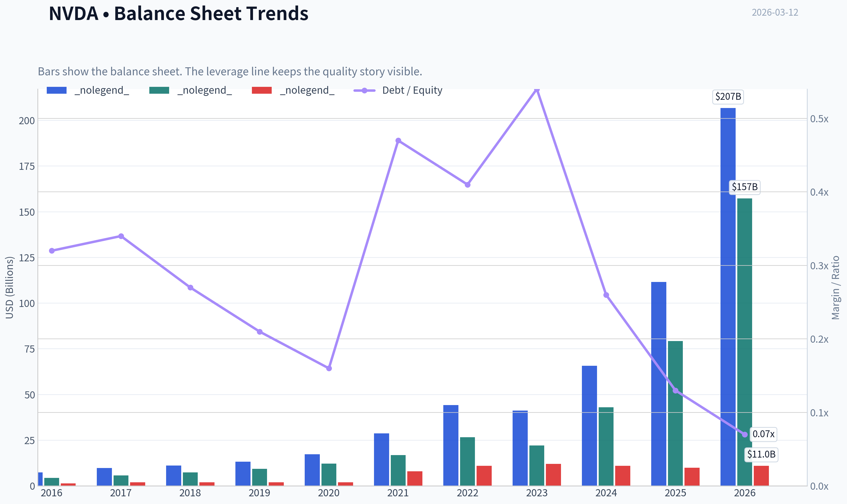Select the $11.0B data label
The image size is (847, 504).
[761, 455]
